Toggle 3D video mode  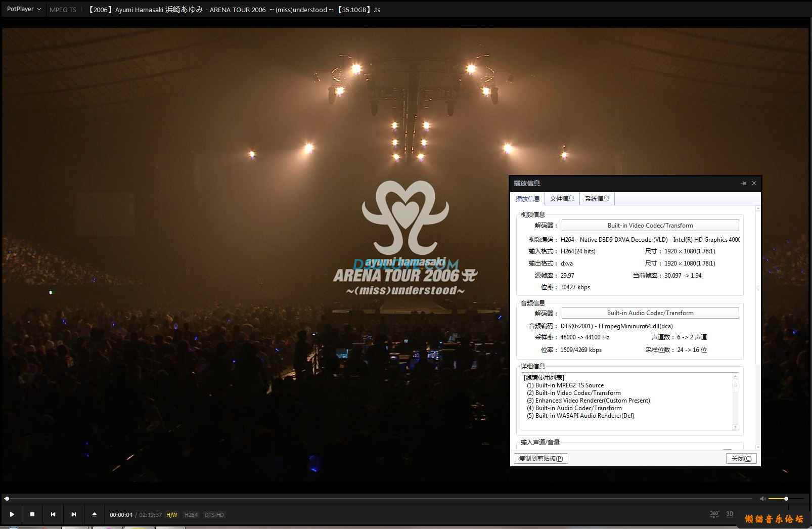[730, 514]
